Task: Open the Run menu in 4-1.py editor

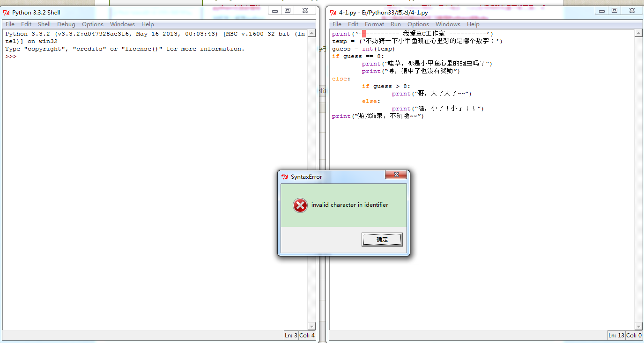Action: (x=395, y=24)
